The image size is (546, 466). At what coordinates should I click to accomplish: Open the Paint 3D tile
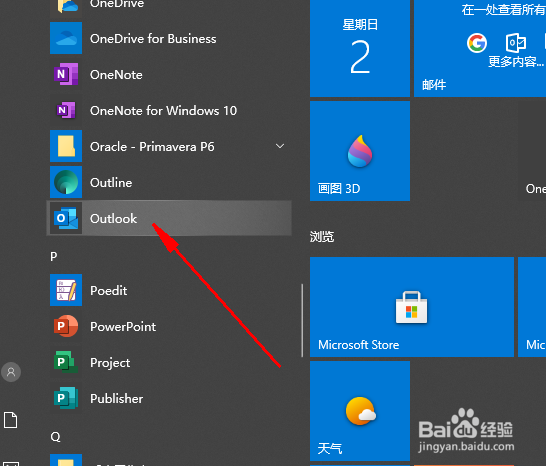pos(360,151)
